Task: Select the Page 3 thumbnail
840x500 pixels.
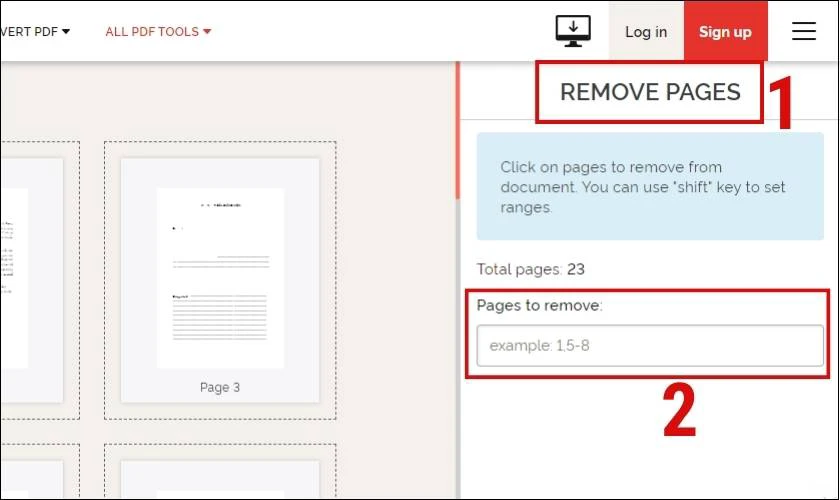Action: pyautogui.click(x=220, y=280)
